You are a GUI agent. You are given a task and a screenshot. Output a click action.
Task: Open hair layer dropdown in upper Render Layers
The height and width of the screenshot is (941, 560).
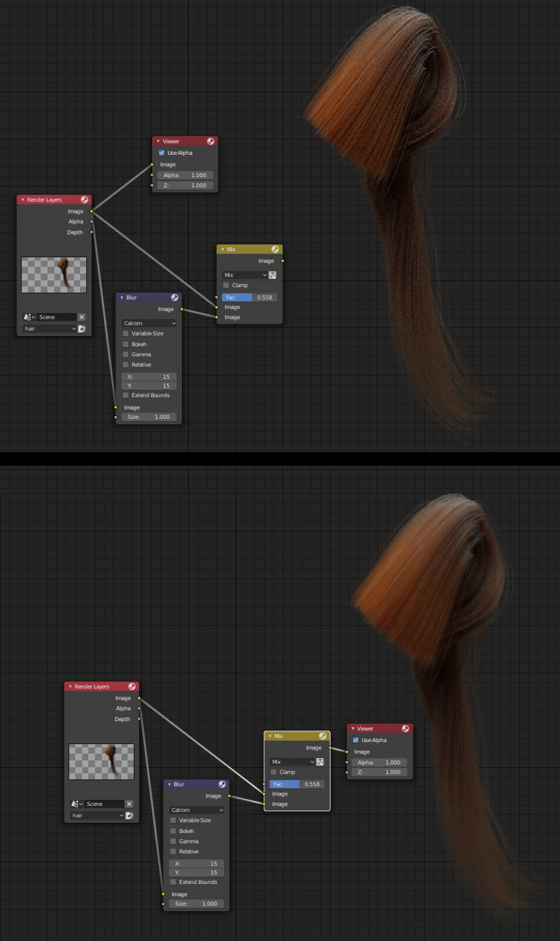50,329
